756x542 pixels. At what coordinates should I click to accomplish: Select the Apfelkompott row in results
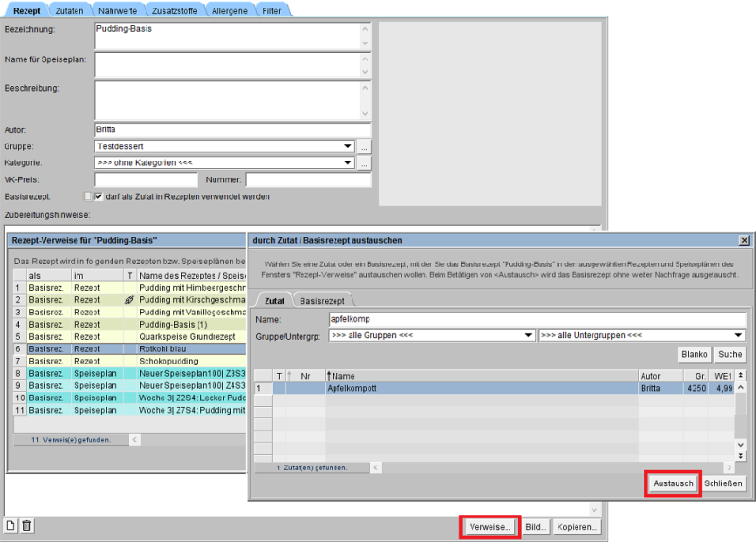click(x=472, y=388)
